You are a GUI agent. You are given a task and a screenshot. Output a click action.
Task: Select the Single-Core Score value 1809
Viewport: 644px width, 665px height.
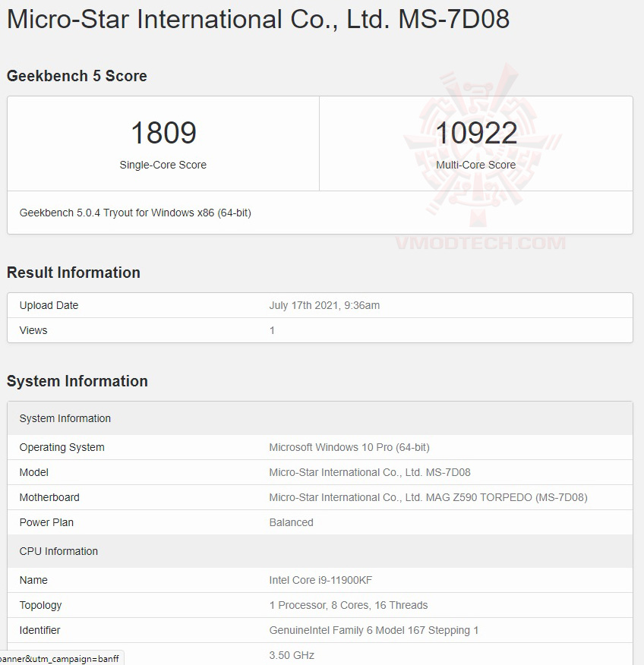163,132
